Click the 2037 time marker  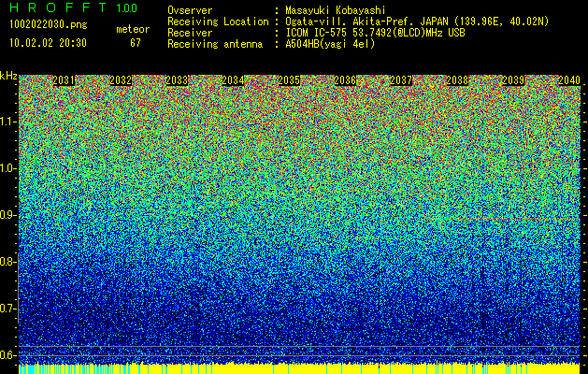tap(401, 80)
